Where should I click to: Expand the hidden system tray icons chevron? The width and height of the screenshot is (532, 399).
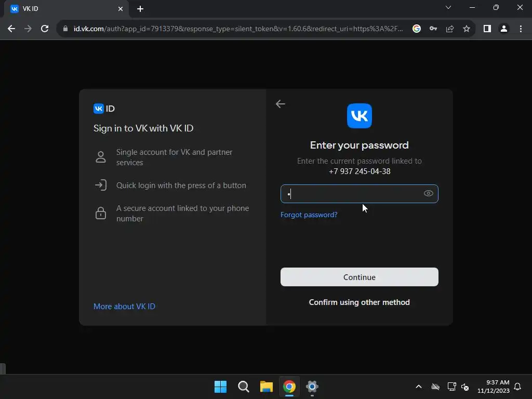point(419,387)
